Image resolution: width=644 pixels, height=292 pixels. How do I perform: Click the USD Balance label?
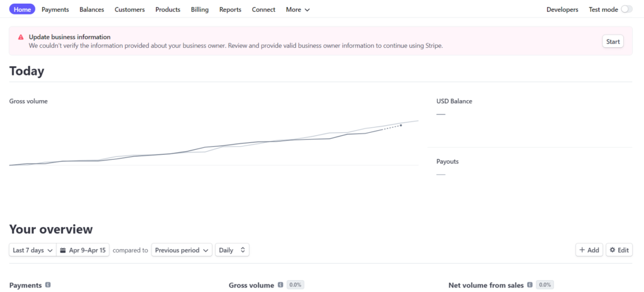(454, 101)
